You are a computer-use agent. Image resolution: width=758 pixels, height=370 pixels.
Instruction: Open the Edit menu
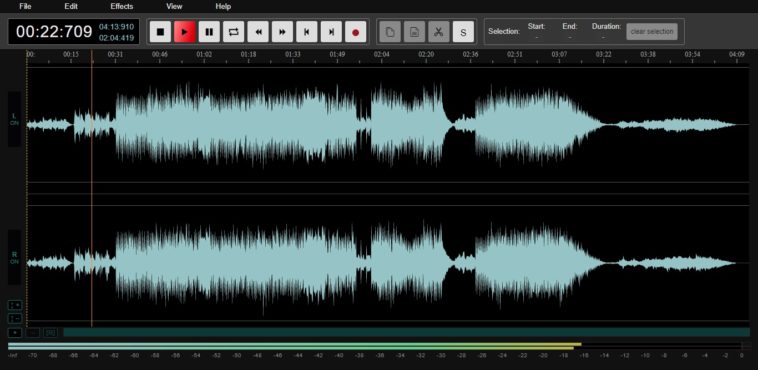pos(71,6)
